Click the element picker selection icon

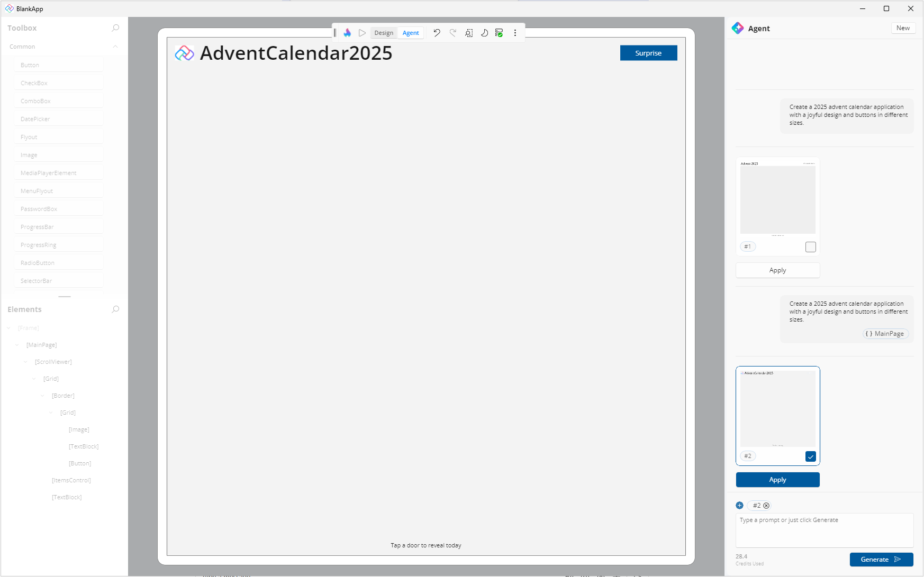(468, 33)
